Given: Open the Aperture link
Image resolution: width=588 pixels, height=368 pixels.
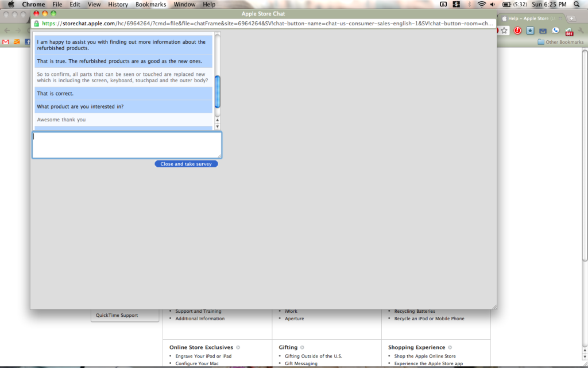Looking at the screenshot, I should click(295, 319).
